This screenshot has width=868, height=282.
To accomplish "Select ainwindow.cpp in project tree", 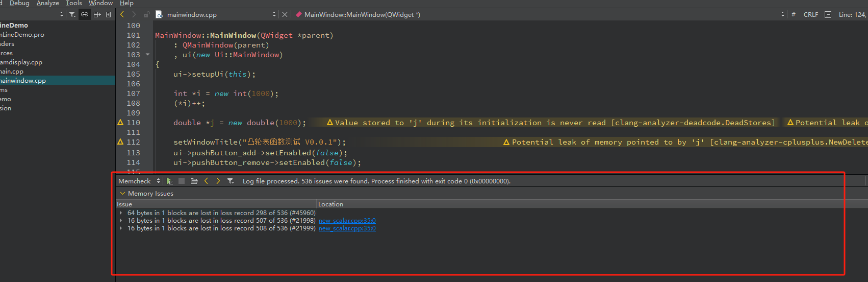I will pyautogui.click(x=23, y=81).
